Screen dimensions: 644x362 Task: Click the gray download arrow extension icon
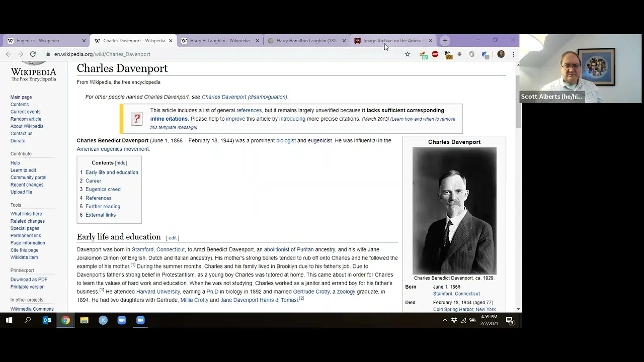(x=459, y=54)
